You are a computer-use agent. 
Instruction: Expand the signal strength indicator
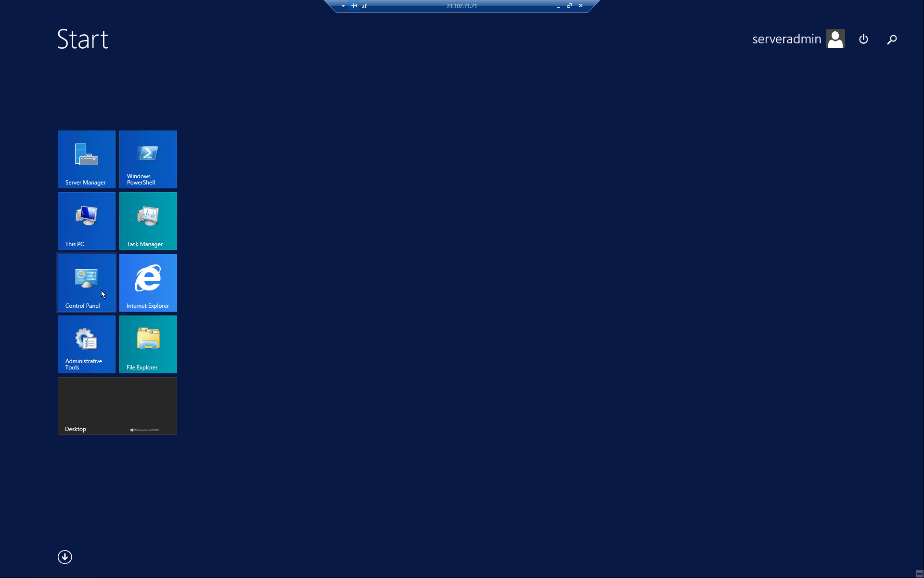[x=364, y=5]
